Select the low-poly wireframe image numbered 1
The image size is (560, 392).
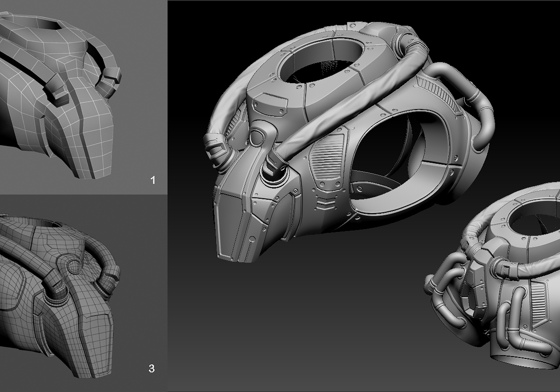[x=83, y=97]
